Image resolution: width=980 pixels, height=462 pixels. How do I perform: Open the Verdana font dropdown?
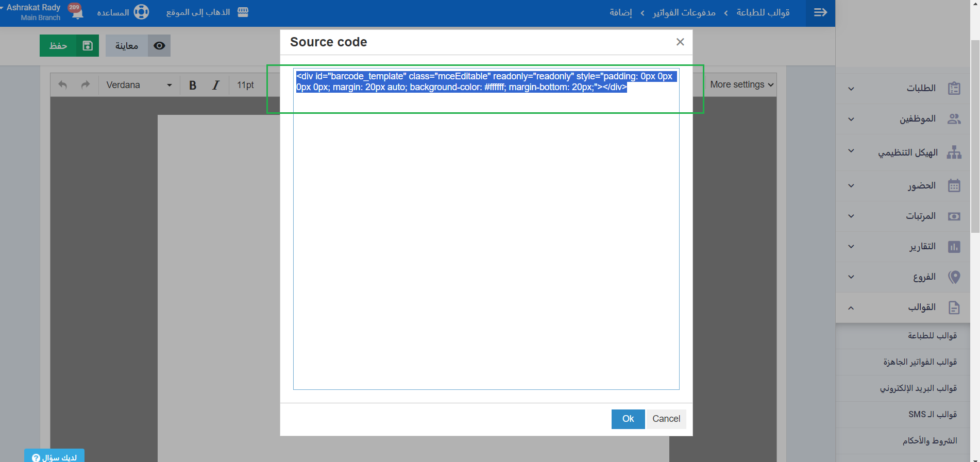click(x=139, y=85)
